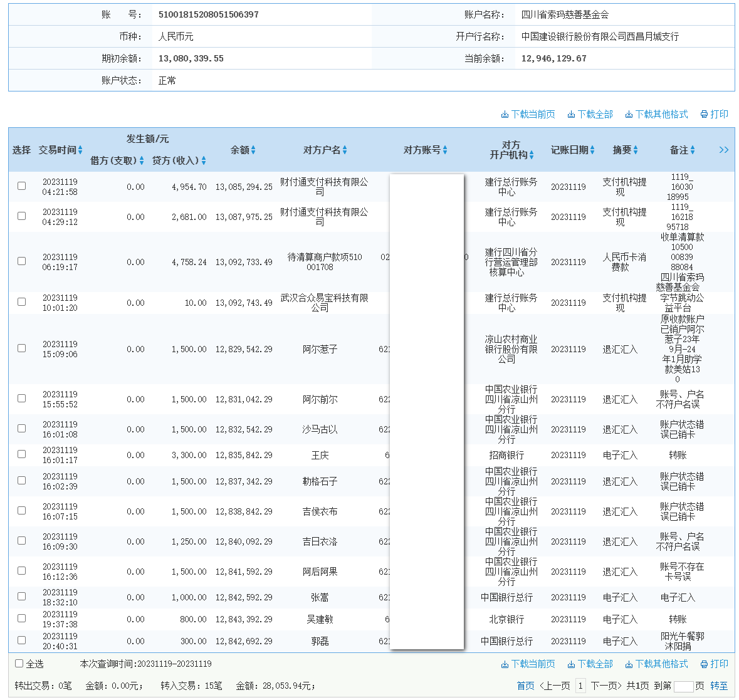Select the 沙马古以 row checkbox

pos(22,428)
